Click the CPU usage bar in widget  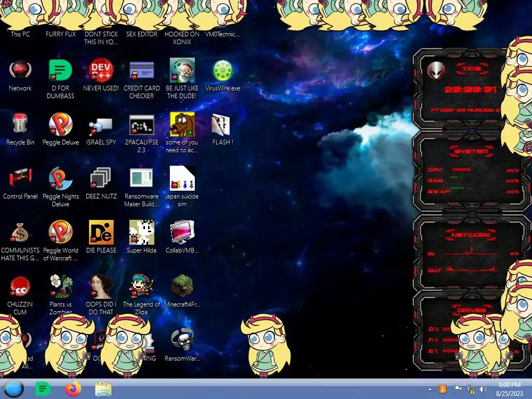(461, 169)
